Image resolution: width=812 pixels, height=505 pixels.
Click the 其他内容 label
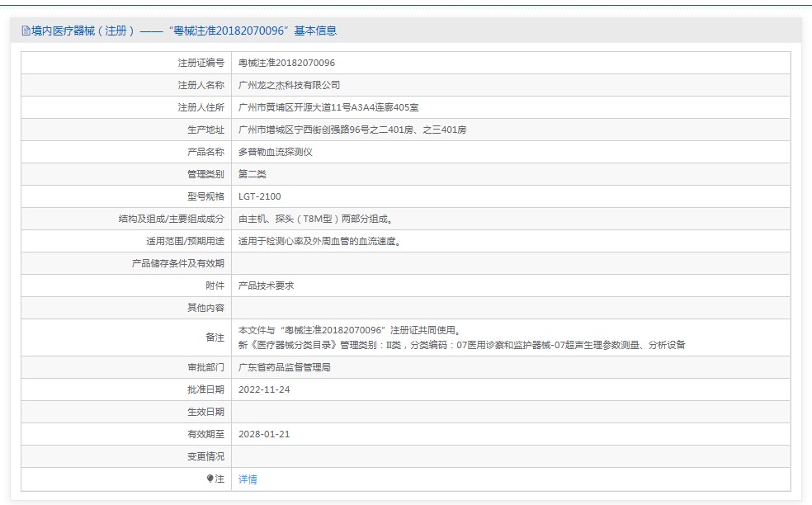coord(205,308)
